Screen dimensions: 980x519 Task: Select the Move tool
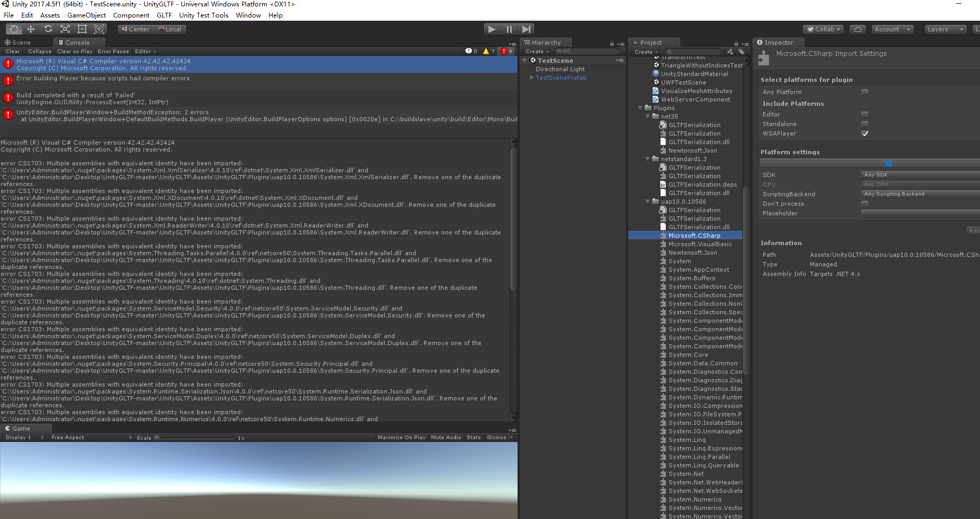[x=31, y=29]
